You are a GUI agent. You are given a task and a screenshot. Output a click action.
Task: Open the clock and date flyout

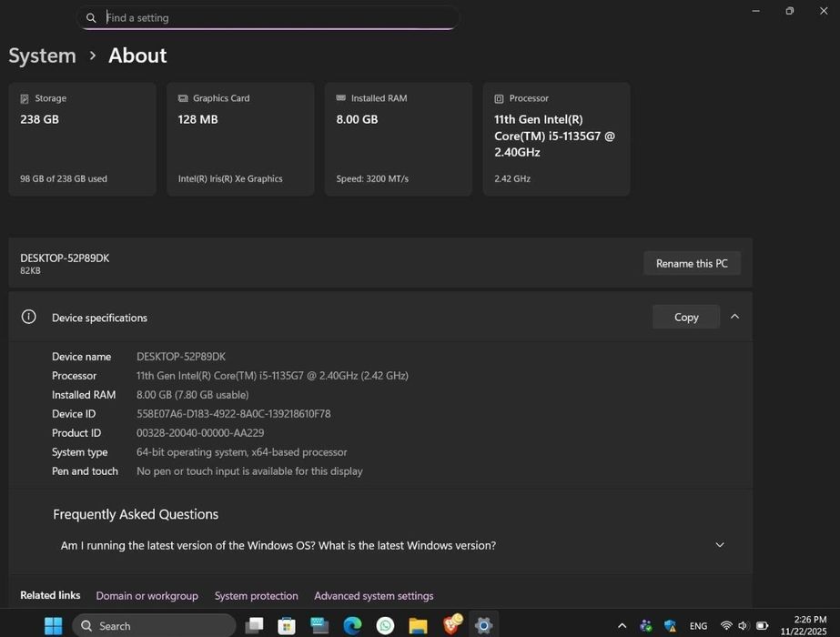803,625
